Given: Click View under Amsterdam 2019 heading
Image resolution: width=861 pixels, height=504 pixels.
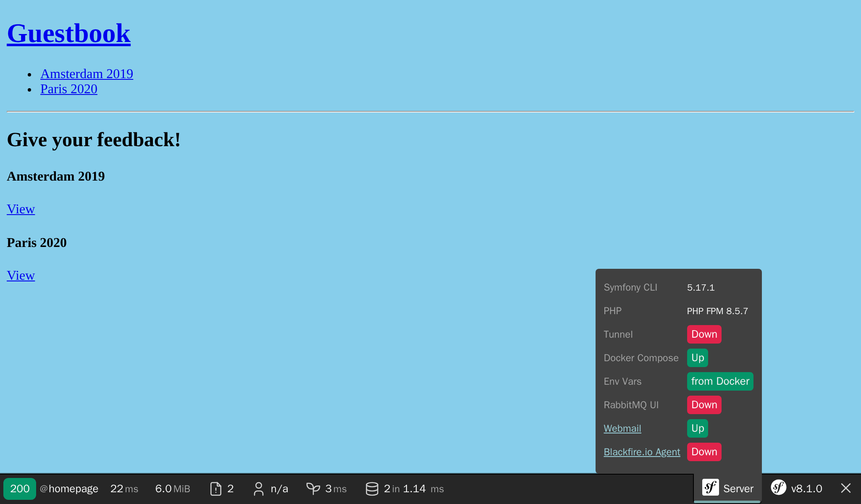Looking at the screenshot, I should (x=21, y=209).
